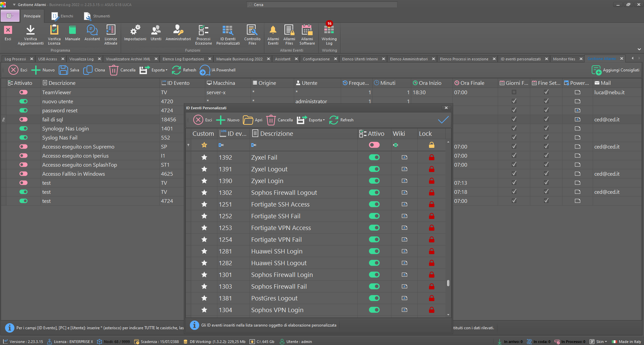This screenshot has width=644, height=345.
Task: Check Giorni Festivi box for TeamViewer row
Action: (x=514, y=92)
